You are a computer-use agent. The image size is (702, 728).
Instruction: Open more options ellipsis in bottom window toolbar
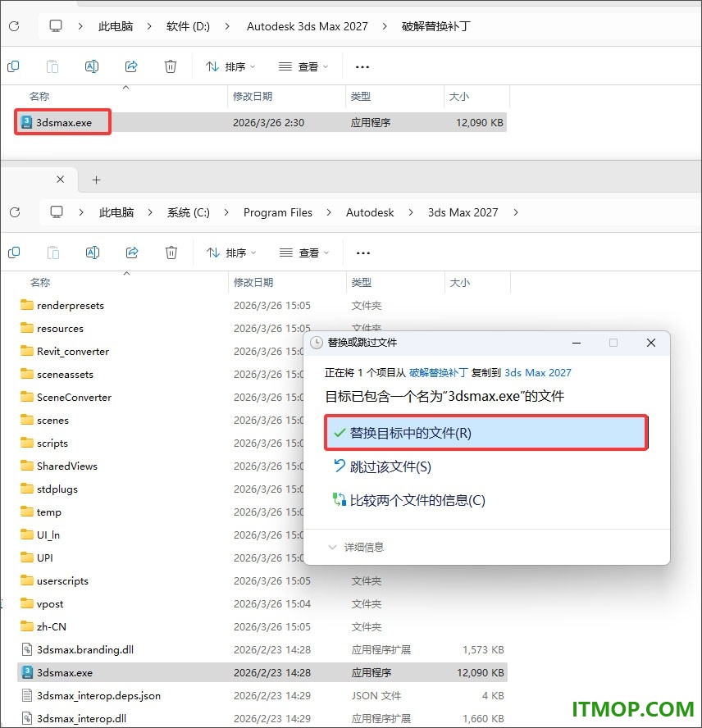[x=363, y=253]
